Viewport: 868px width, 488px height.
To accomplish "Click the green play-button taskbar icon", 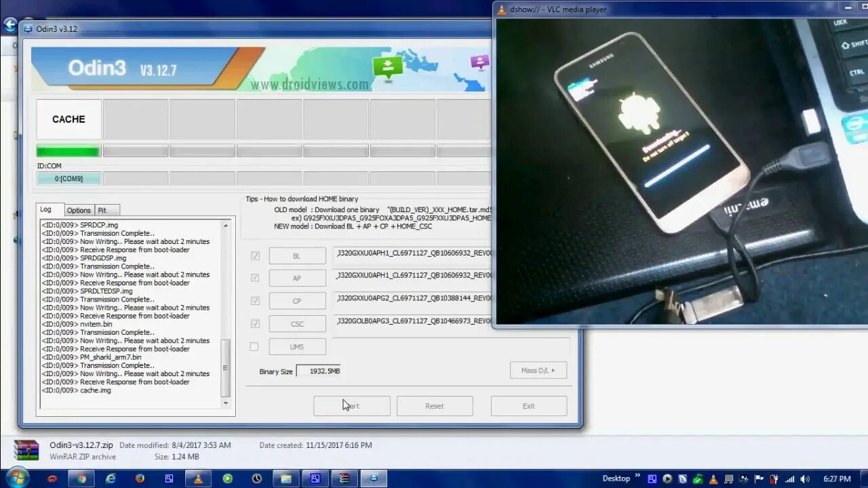I will tap(227, 479).
